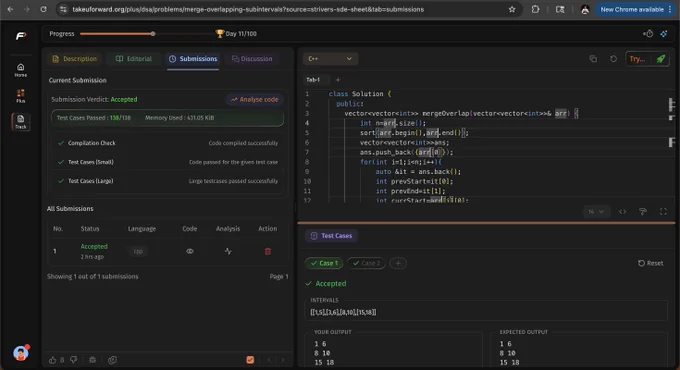Submit code with the green rocket icon
Viewport: 680px width, 370px height.
[660, 59]
